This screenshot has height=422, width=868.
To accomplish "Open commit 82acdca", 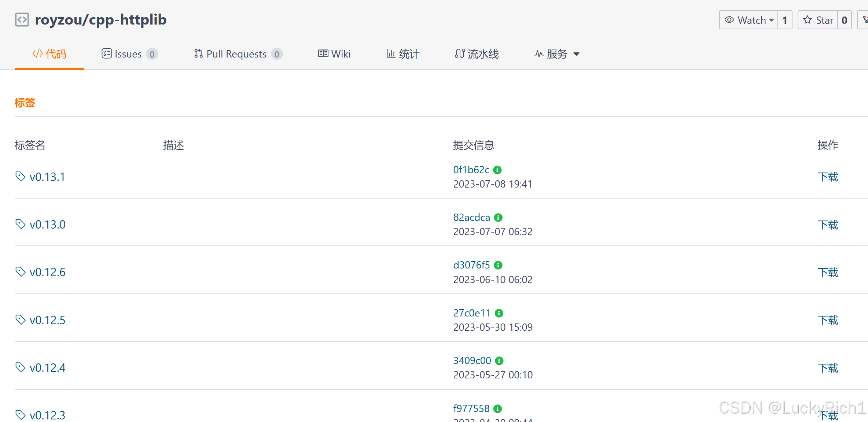I will 471,218.
